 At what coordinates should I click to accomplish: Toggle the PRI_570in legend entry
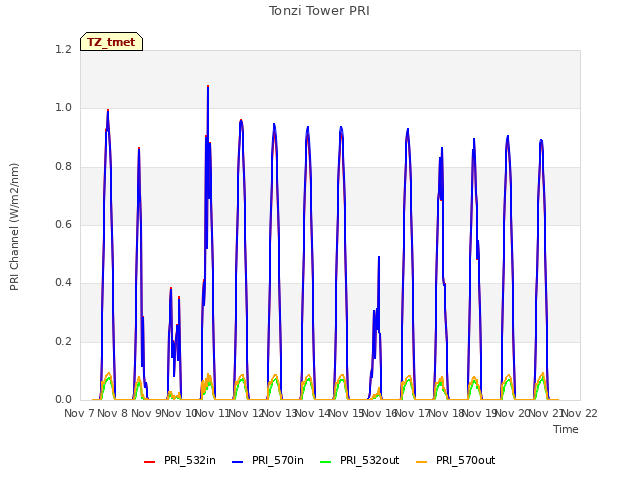click(x=268, y=461)
